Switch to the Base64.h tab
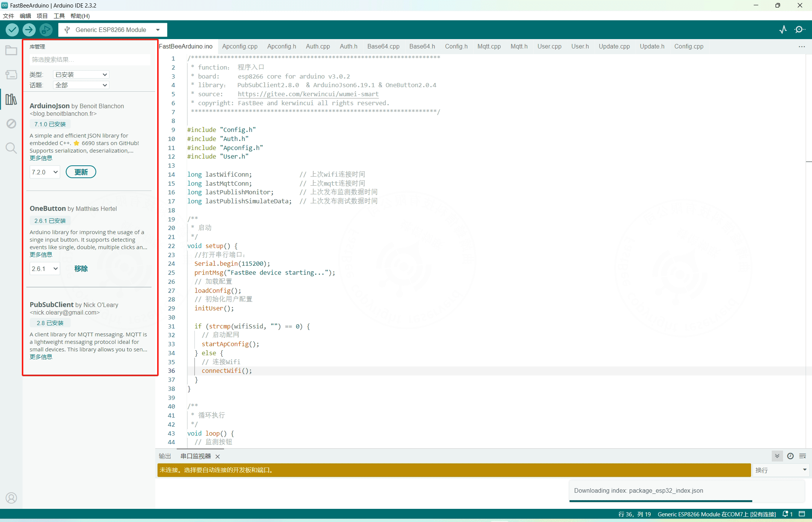 (422, 47)
